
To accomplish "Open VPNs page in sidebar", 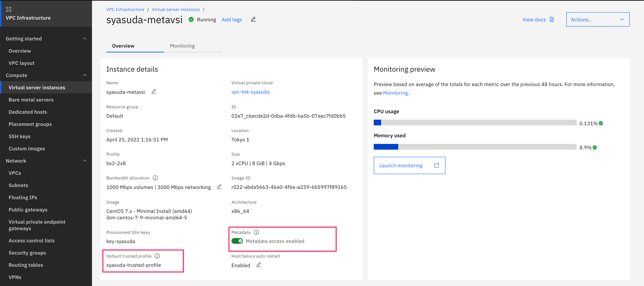I will pyautogui.click(x=15, y=277).
